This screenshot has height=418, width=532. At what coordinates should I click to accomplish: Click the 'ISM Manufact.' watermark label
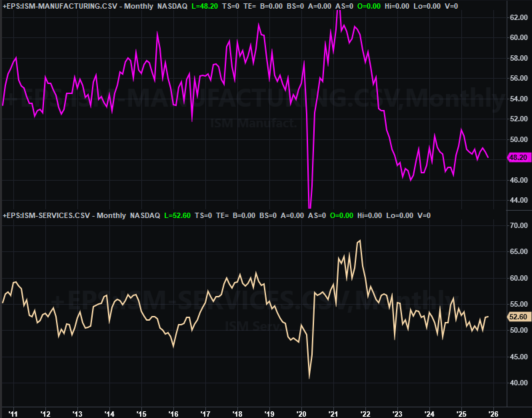243,123
